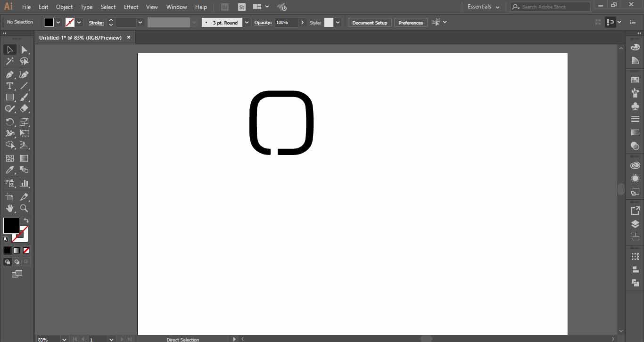
Task: Select the Width tool
Action: (x=10, y=133)
